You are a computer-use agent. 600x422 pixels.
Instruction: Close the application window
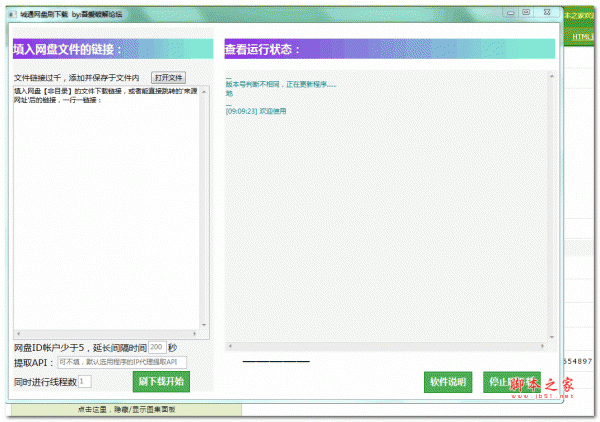[547, 13]
